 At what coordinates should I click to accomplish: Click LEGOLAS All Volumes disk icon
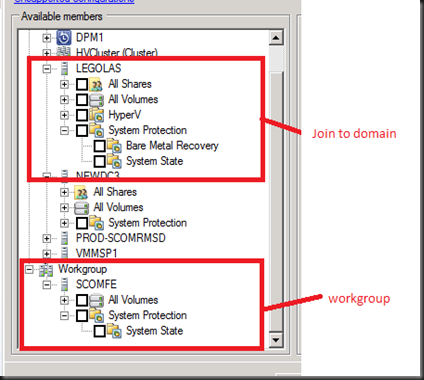(96, 100)
